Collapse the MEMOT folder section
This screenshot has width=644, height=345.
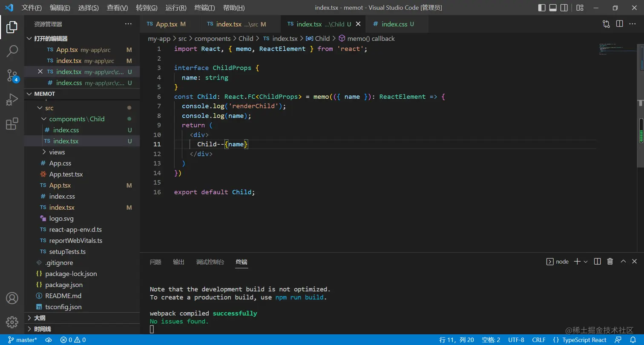[x=82, y=94]
